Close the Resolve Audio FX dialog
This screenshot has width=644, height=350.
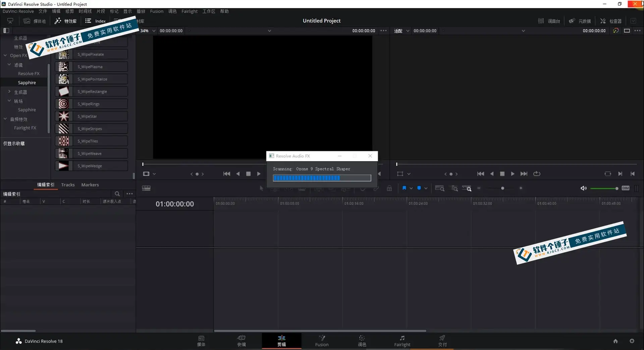[370, 156]
